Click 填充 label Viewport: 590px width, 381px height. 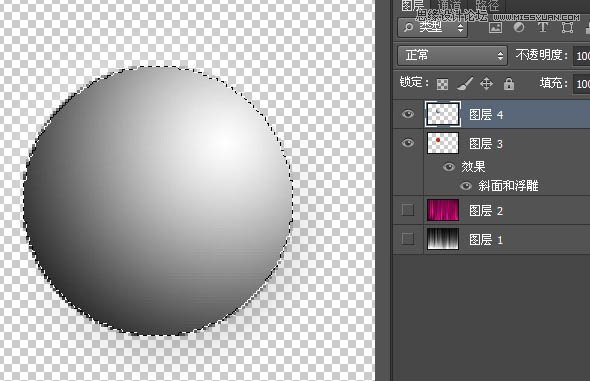pyautogui.click(x=554, y=83)
